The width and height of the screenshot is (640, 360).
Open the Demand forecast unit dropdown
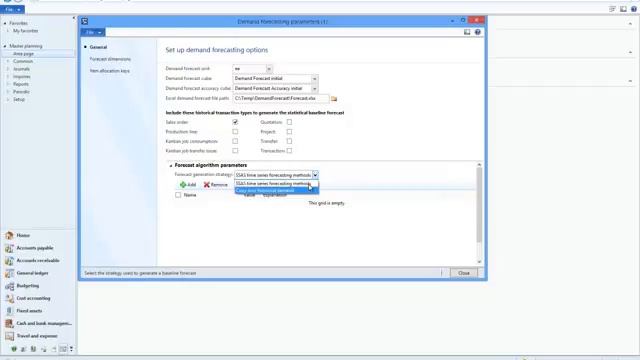coord(269,69)
